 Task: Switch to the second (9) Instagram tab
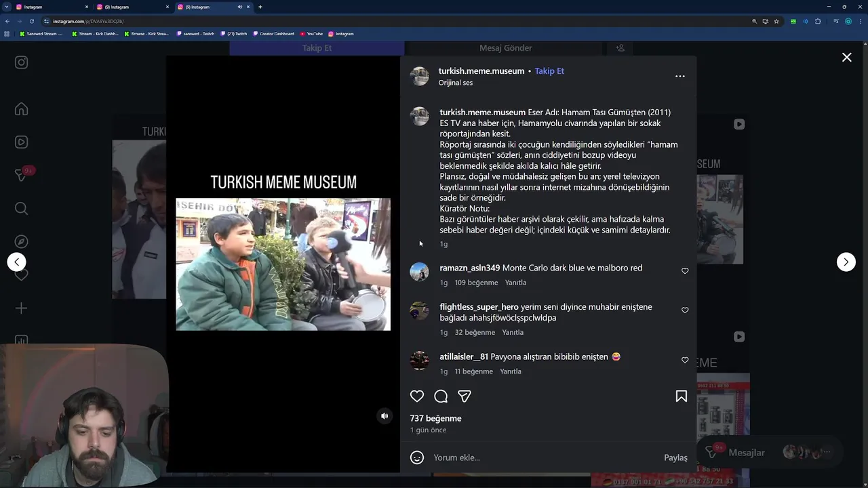pyautogui.click(x=132, y=7)
